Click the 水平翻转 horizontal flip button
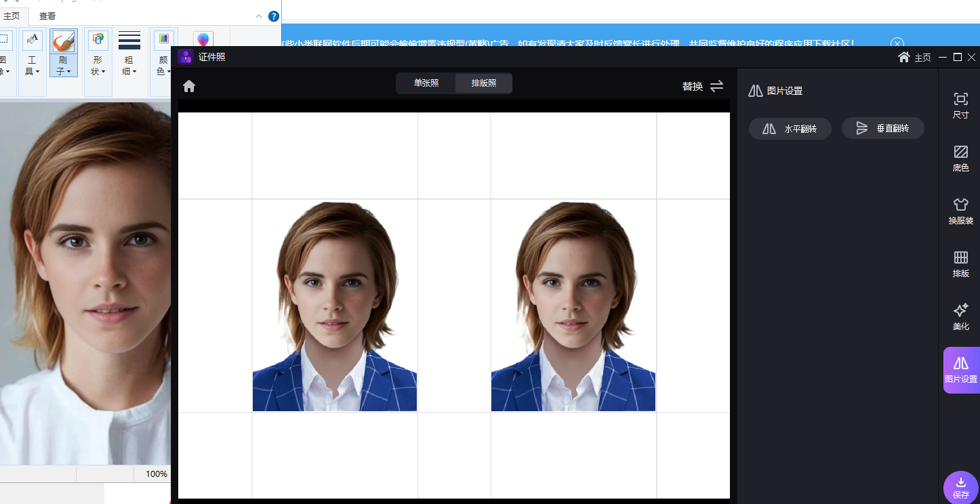The width and height of the screenshot is (980, 504). [790, 129]
